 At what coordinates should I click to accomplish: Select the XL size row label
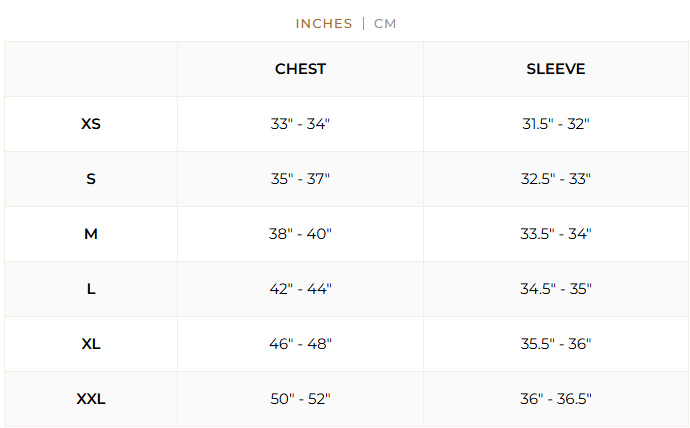coord(91,344)
